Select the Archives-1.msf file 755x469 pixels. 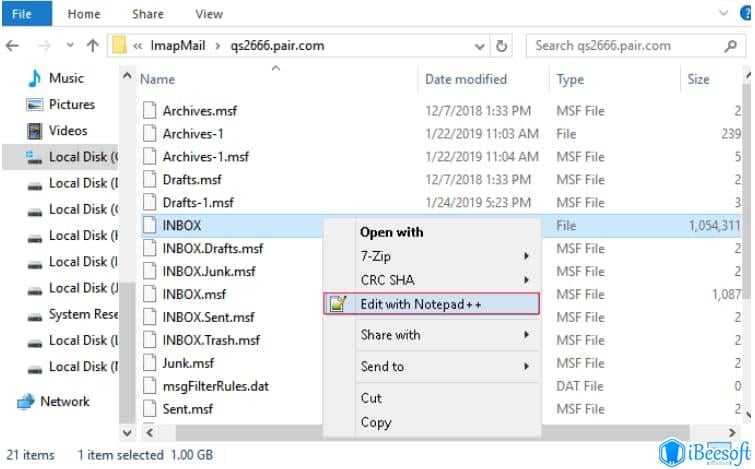coord(206,156)
